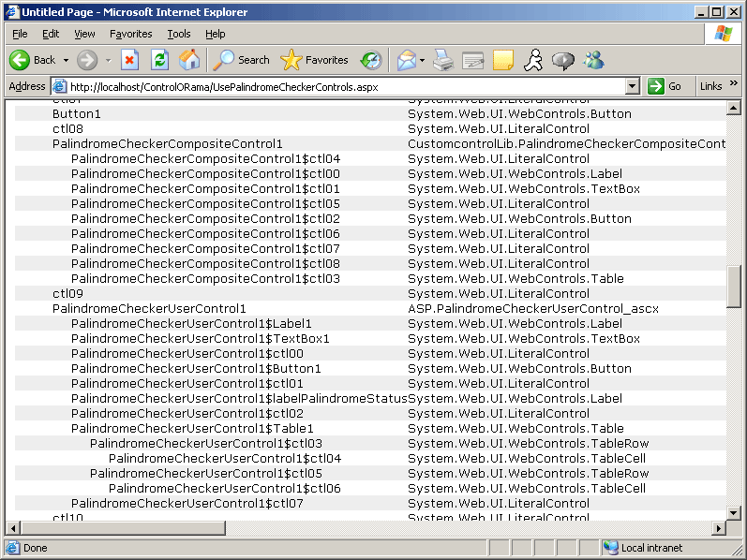Open the Favorites star button
This screenshot has width=747, height=560.
(315, 60)
